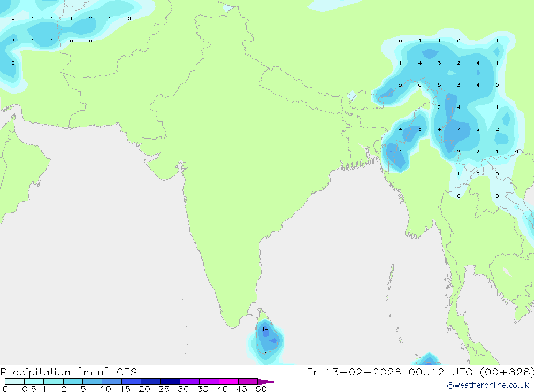Click the legend scale label '0.5'

click(29, 389)
